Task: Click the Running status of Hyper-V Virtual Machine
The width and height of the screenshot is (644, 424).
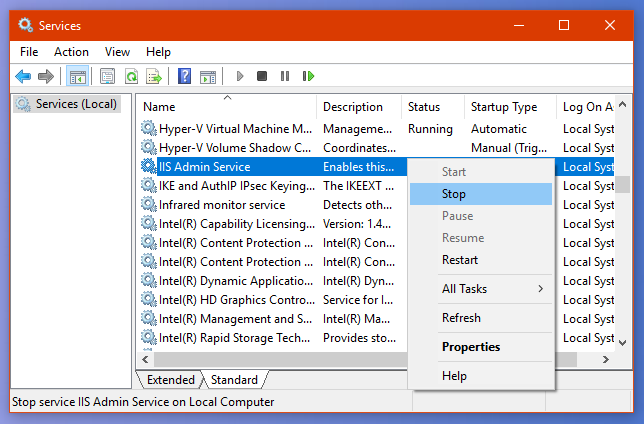Action: tap(430, 129)
